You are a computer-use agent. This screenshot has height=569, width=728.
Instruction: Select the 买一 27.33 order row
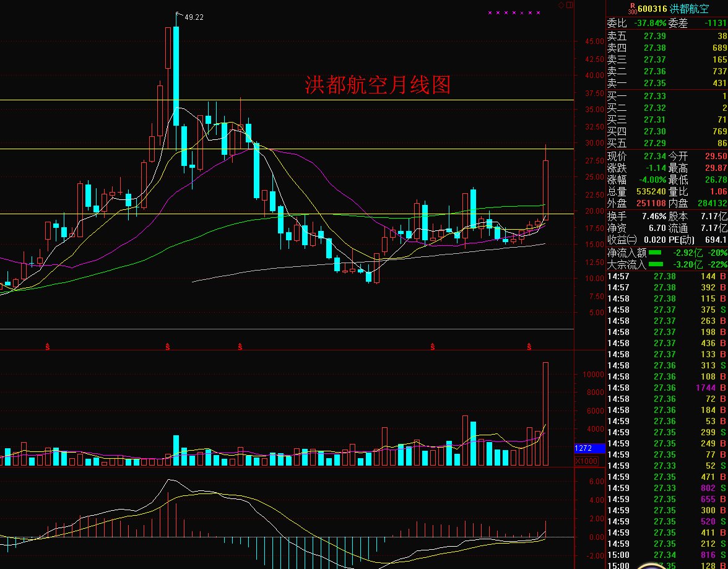pos(667,96)
